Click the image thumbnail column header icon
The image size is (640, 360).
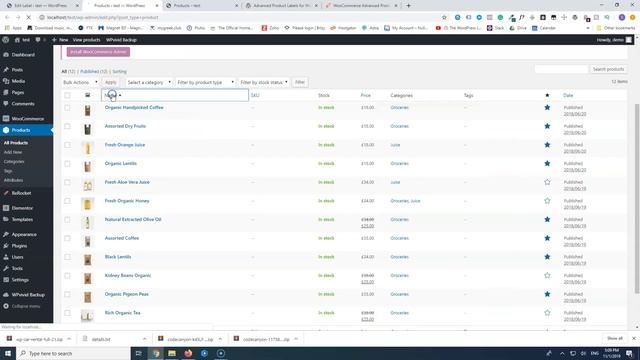click(87, 95)
